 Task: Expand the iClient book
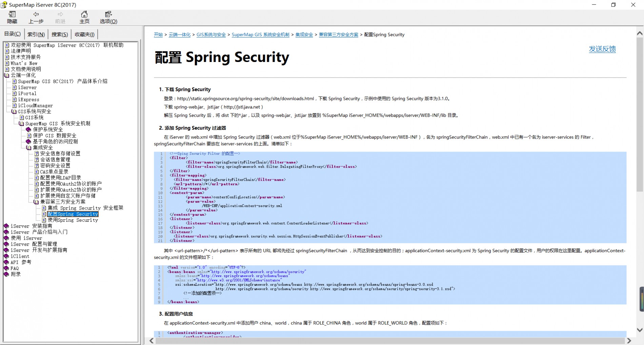[x=6, y=256]
